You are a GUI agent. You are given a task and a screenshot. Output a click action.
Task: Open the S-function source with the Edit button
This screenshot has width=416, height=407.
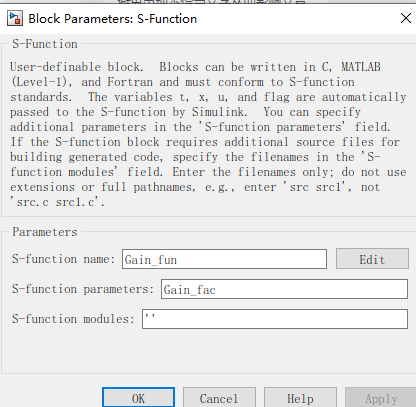[x=372, y=259]
